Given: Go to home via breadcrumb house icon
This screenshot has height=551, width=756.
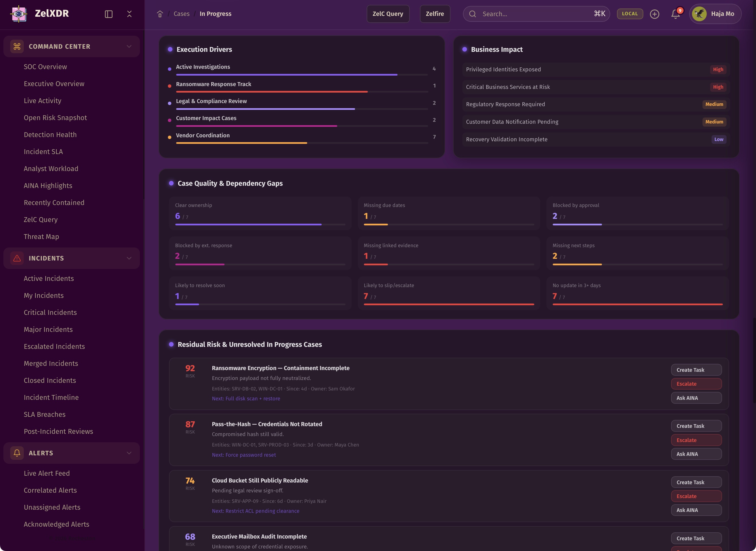Looking at the screenshot, I should tap(160, 14).
